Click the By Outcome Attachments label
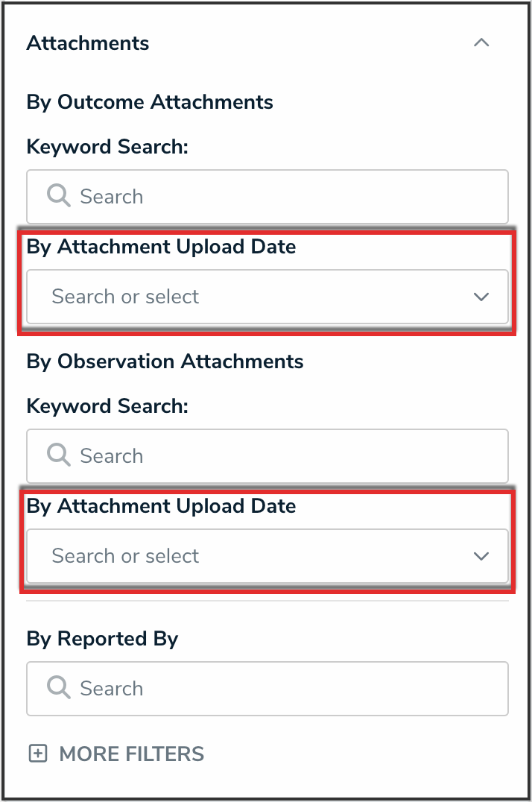This screenshot has height=802, width=532. point(150,102)
